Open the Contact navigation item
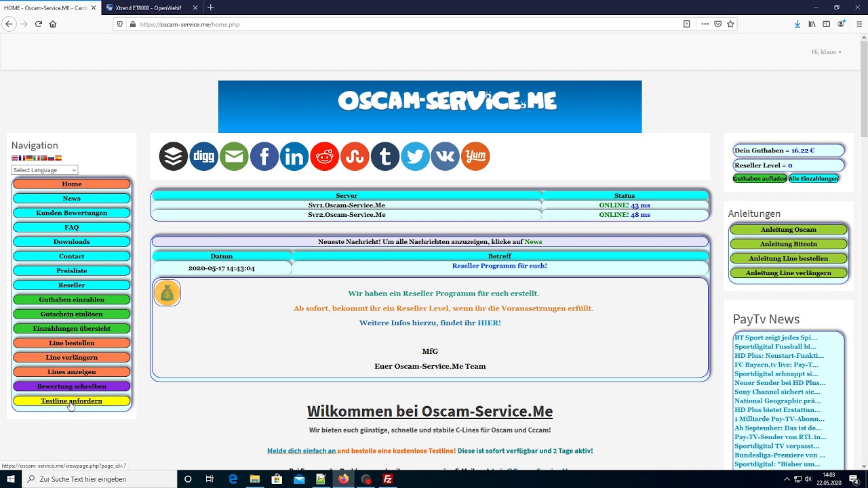This screenshot has width=868, height=488. tap(72, 256)
